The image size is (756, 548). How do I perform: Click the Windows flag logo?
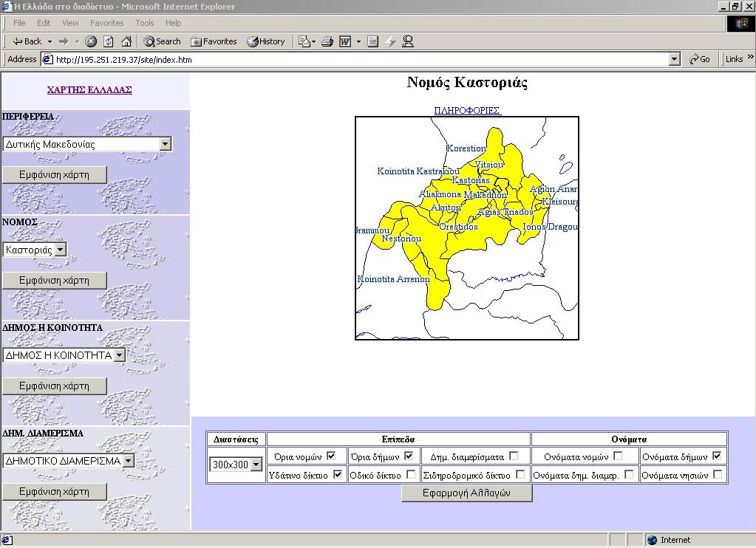coord(740,24)
